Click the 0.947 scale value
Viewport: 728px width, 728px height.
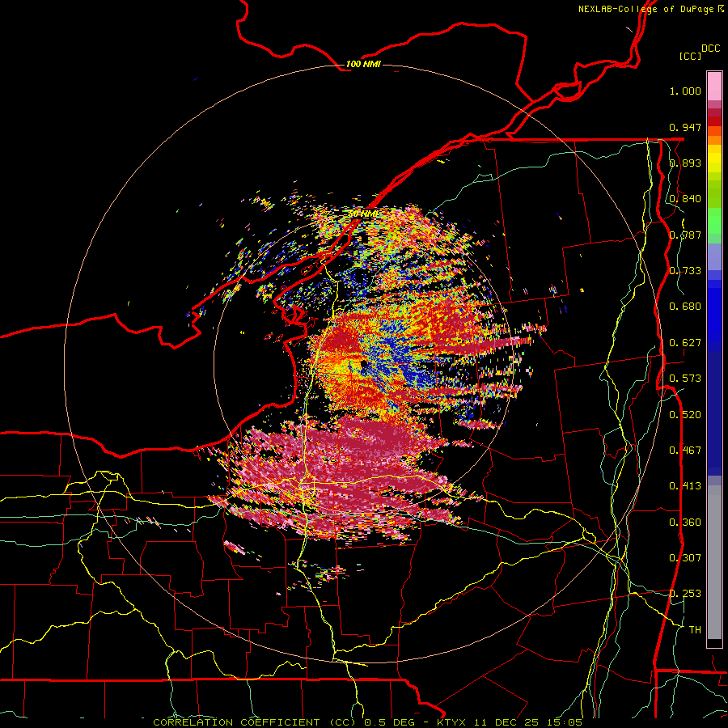tap(685, 127)
